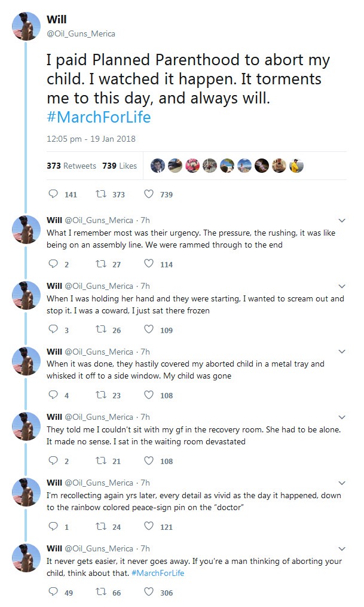Like the recovery room tweet

(149, 461)
